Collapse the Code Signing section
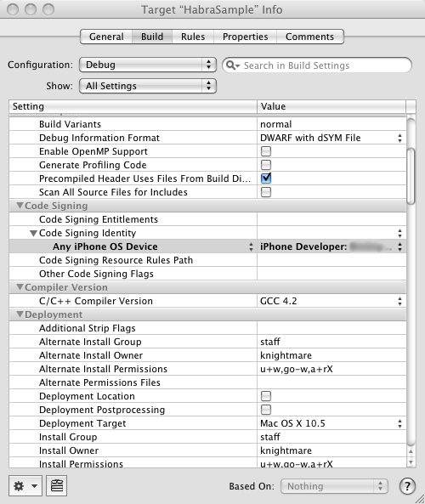 pyautogui.click(x=20, y=206)
